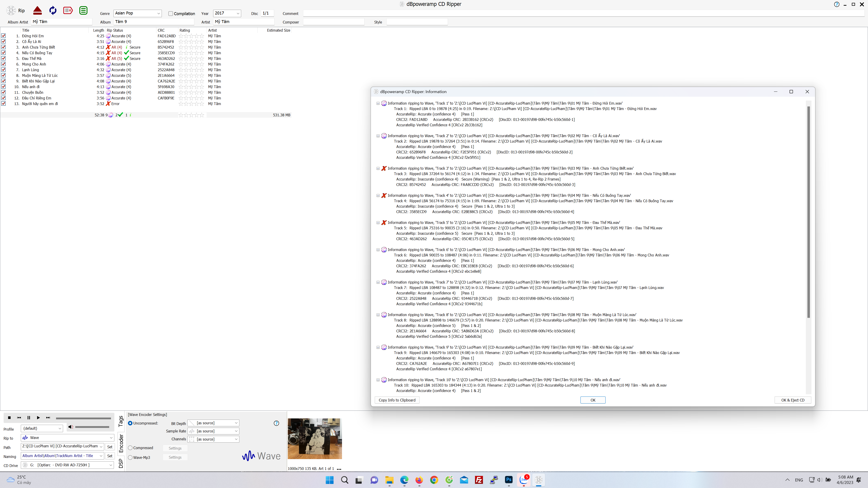This screenshot has height=488, width=868.
Task: Open Photoshop from the taskbar
Action: [x=508, y=480]
